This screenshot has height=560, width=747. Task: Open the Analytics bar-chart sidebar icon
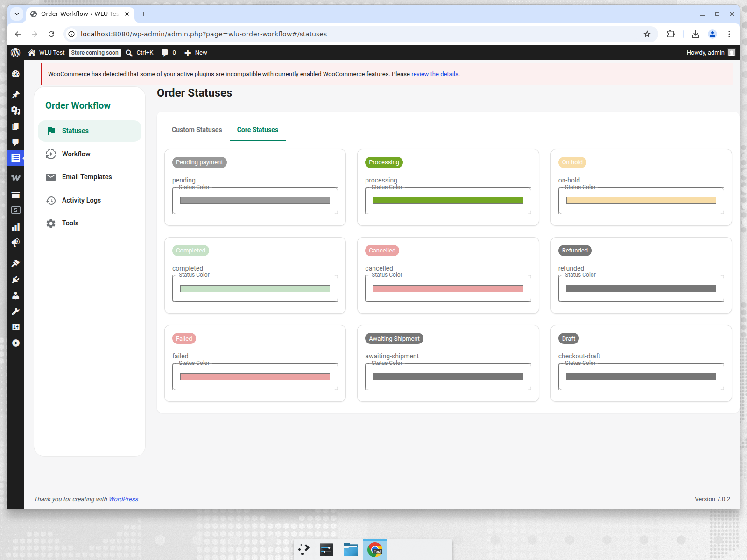tap(15, 227)
